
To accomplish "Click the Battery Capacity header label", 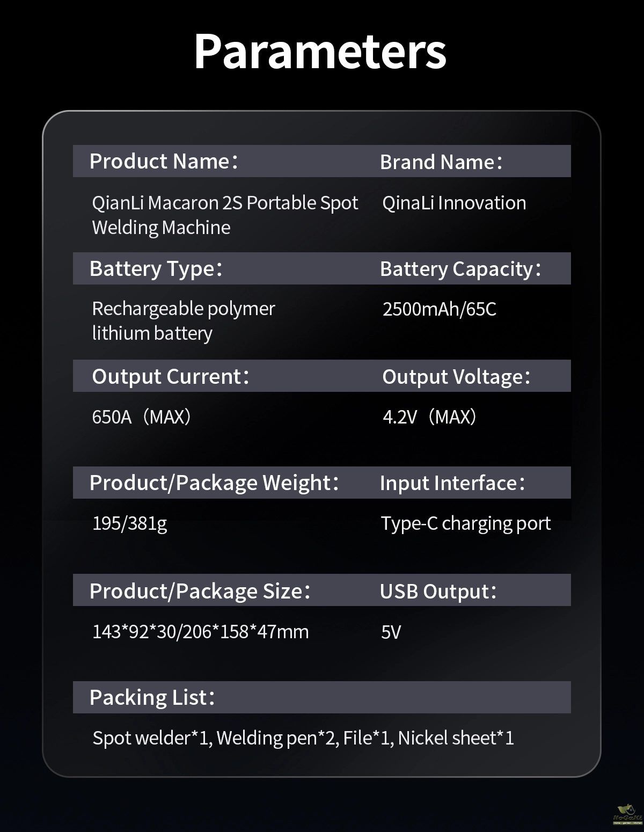I will 460,268.
